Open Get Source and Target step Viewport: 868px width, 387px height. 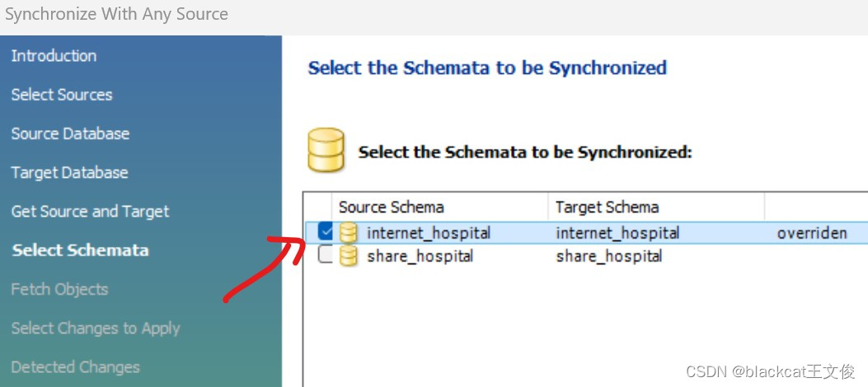pos(90,212)
